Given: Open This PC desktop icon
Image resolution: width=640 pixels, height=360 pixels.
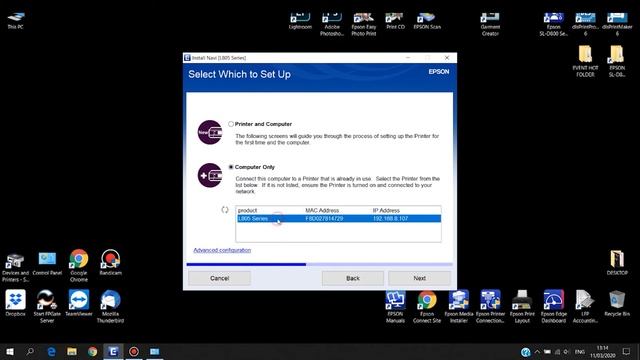Looking at the screenshot, I should click(16, 20).
